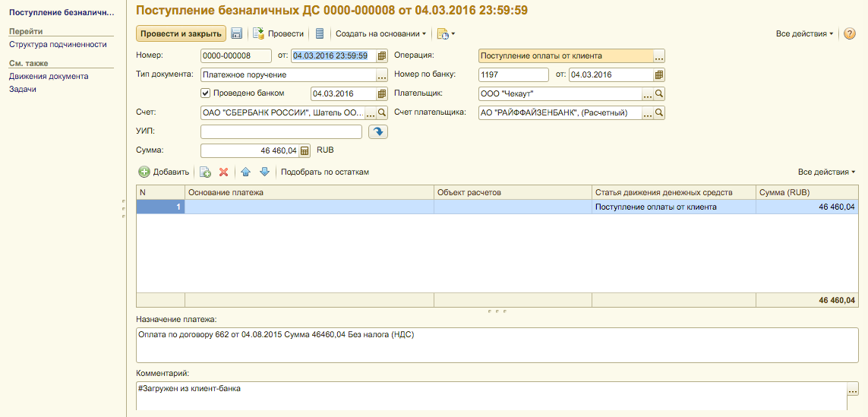Toggle the Проведено банком checkbox
The height and width of the screenshot is (417, 868).
pyautogui.click(x=205, y=93)
